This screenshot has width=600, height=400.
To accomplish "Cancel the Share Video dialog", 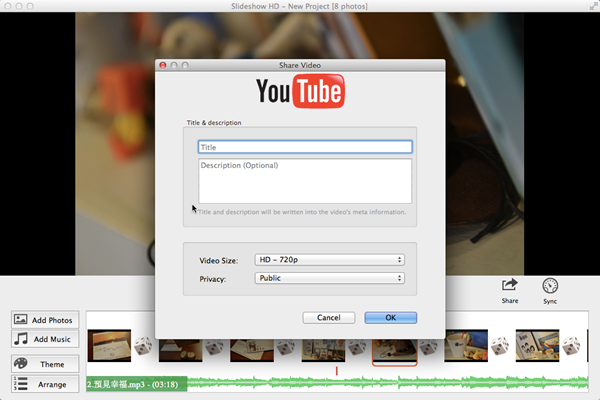I will [329, 318].
